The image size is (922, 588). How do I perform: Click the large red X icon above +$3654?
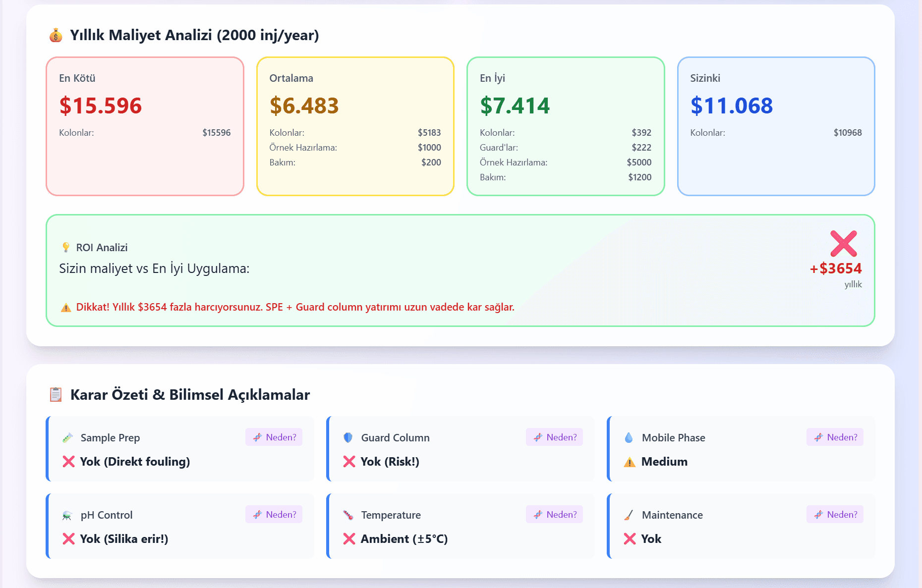[843, 243]
